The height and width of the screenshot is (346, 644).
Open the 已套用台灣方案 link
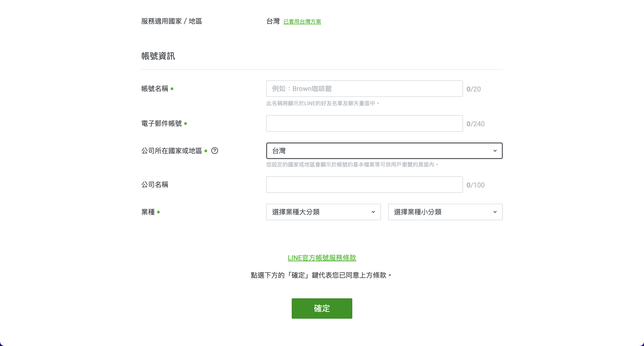(302, 21)
